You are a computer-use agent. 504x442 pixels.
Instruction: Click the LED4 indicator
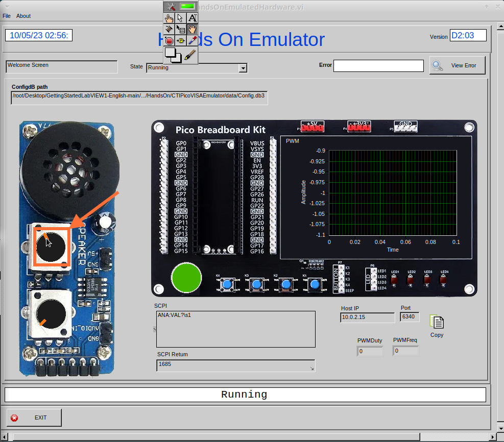coord(443,280)
